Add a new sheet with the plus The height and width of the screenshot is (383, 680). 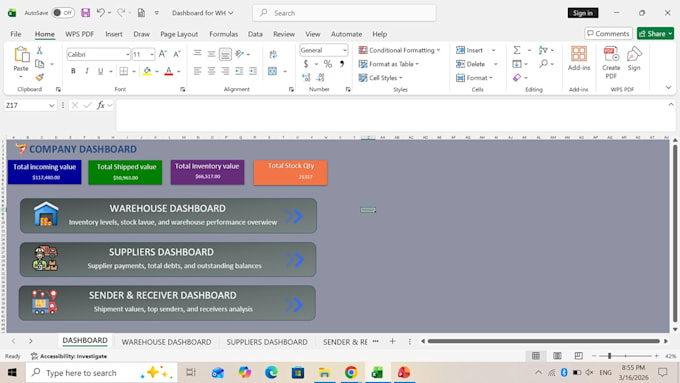coord(392,341)
